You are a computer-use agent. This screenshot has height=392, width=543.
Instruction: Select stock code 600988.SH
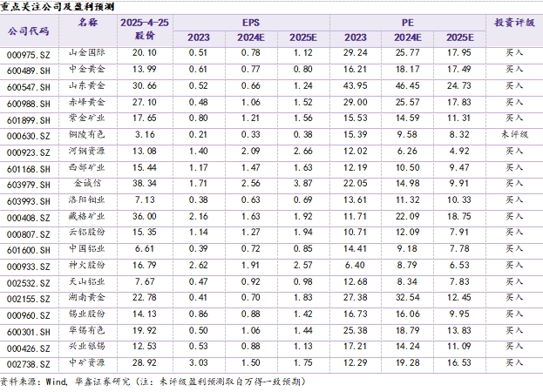(x=29, y=104)
